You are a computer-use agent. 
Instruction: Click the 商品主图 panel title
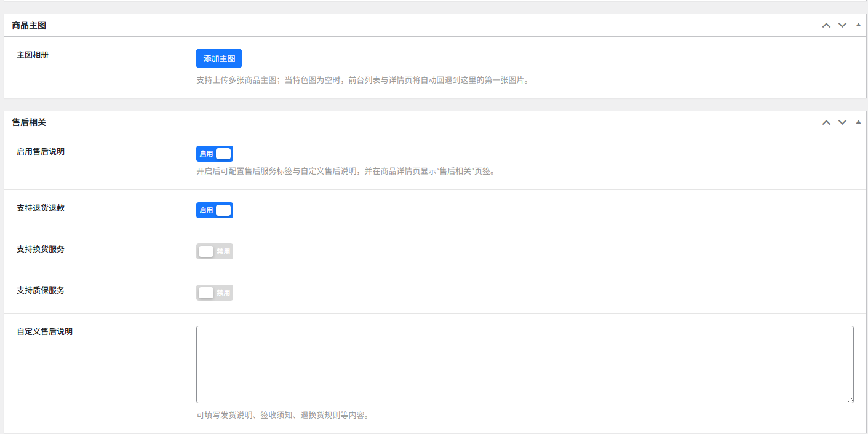click(29, 25)
